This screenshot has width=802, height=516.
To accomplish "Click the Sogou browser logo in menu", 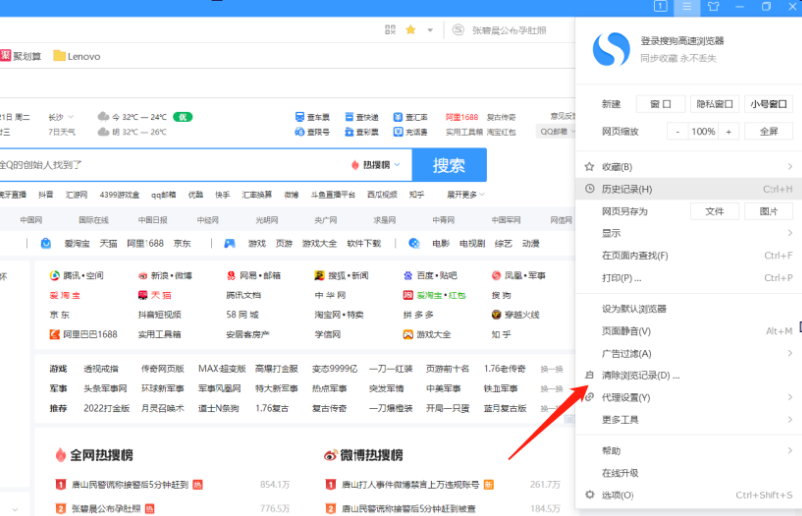I will tap(609, 48).
